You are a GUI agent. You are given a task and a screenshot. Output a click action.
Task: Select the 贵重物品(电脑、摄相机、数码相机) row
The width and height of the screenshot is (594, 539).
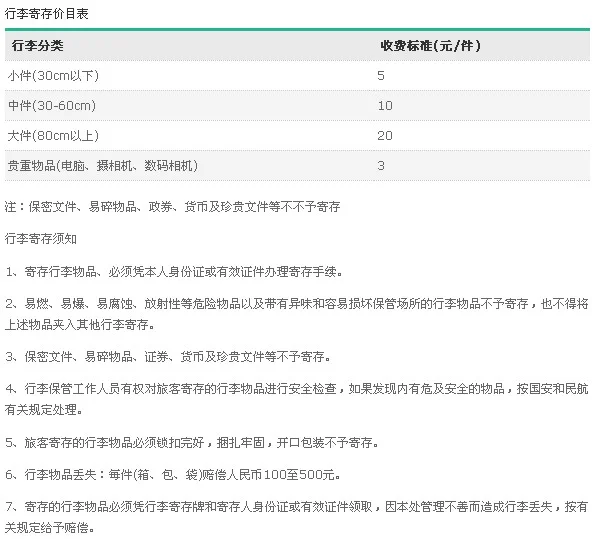click(297, 166)
